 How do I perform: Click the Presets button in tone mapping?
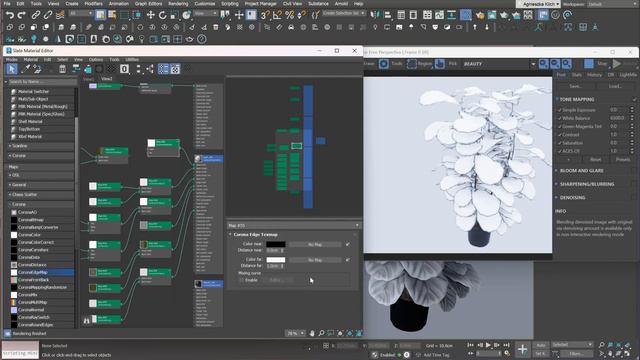tap(623, 160)
